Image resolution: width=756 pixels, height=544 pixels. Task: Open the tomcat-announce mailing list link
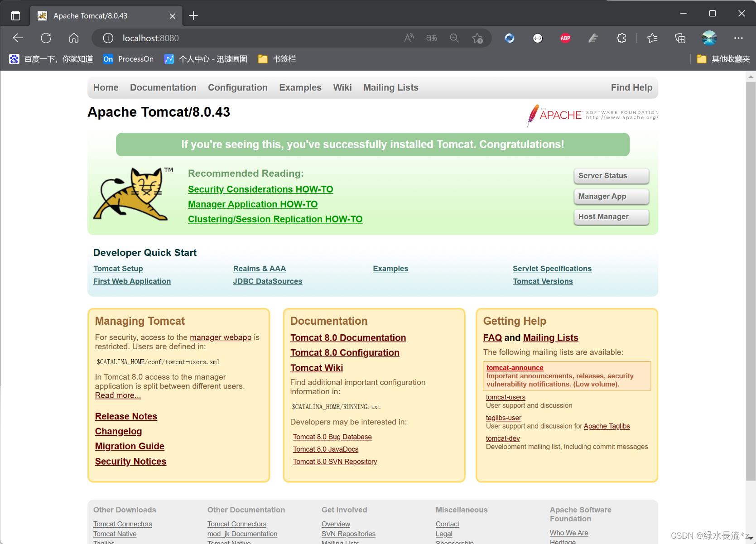(515, 368)
